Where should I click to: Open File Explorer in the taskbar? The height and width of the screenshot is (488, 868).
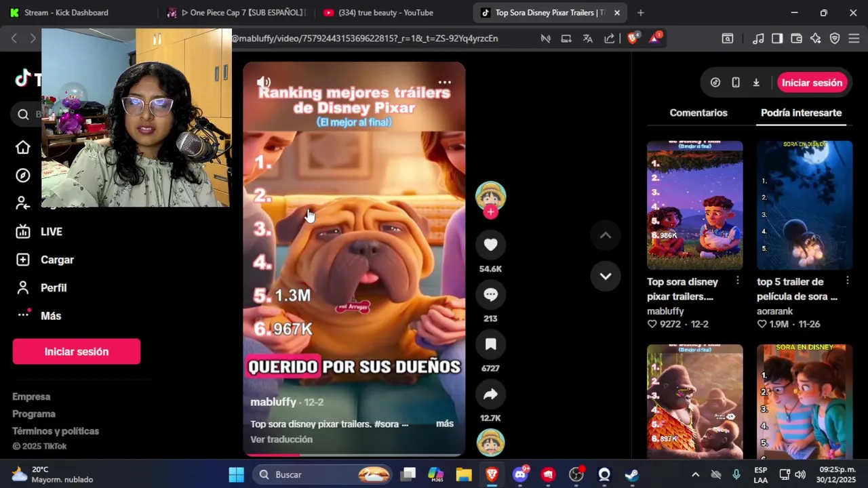pos(464,474)
